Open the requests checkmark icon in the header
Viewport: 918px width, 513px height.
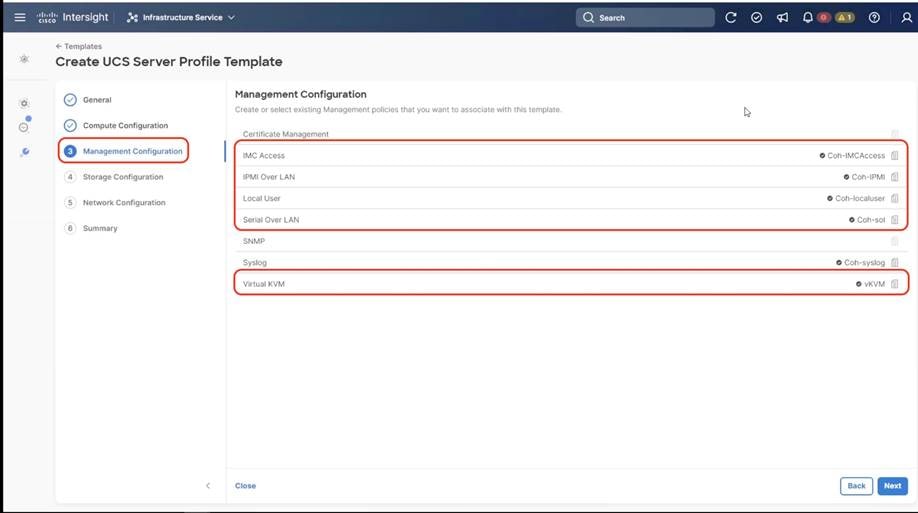756,18
